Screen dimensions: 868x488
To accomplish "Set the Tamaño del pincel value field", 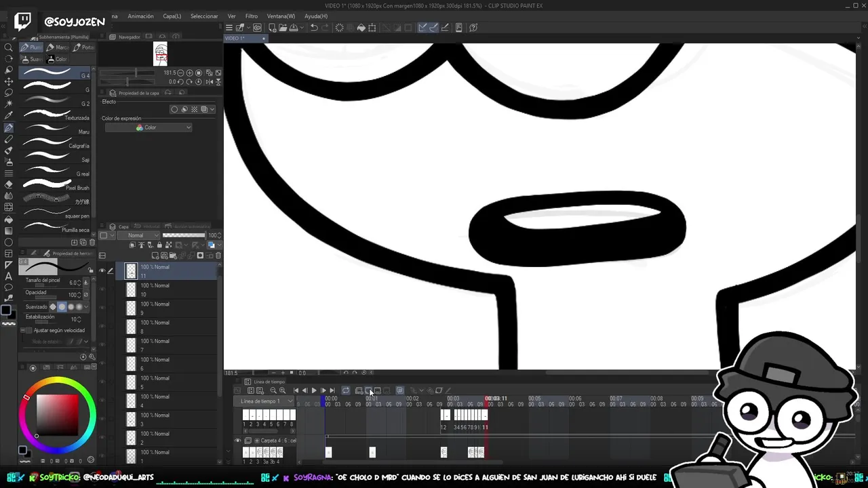I will [72, 283].
